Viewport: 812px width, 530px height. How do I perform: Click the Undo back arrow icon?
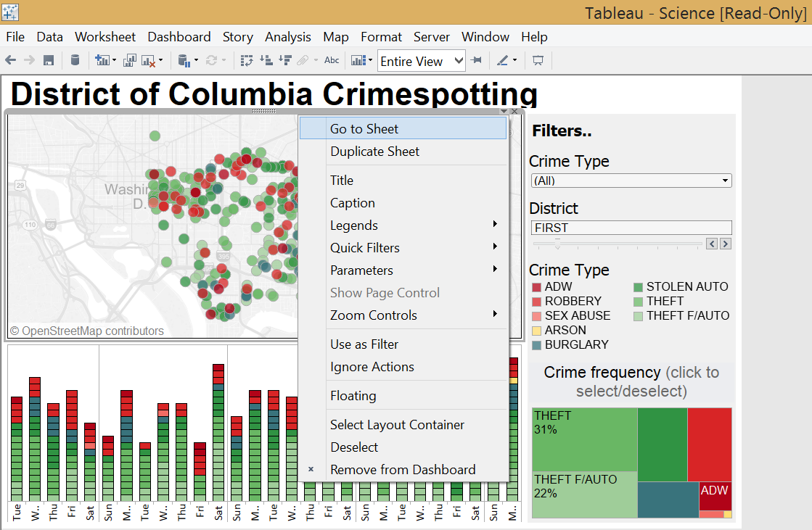pos(10,61)
